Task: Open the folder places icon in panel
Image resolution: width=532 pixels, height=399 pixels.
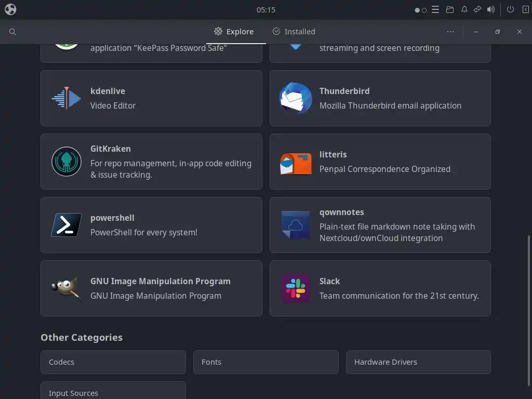Action: (x=449, y=9)
